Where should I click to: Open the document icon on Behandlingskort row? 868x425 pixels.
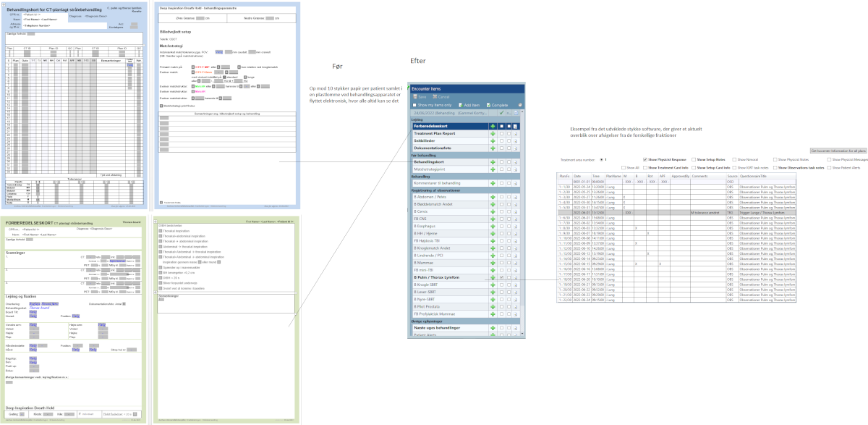tap(515, 162)
